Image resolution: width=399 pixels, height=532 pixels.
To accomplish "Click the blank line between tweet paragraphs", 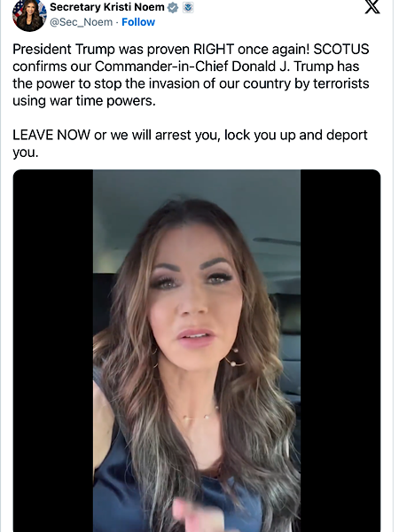I will (190, 118).
